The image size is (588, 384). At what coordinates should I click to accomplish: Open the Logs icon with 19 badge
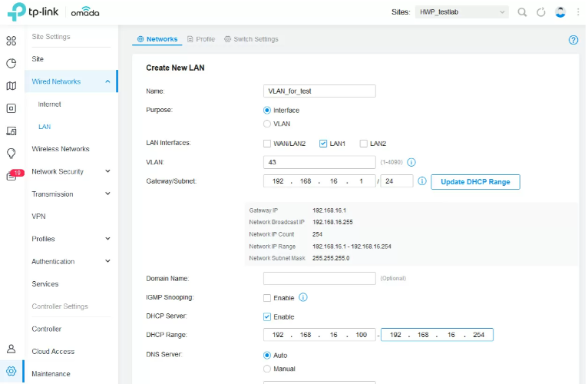click(x=12, y=176)
